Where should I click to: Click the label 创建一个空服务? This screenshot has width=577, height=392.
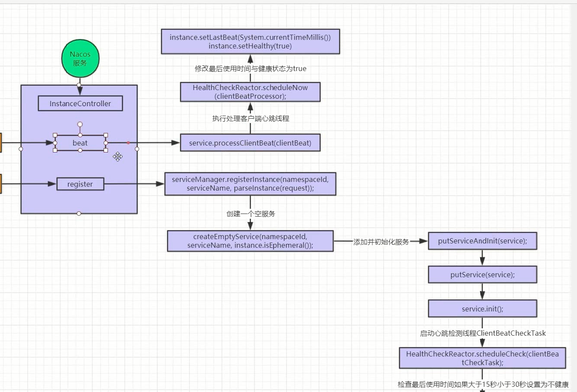point(251,214)
